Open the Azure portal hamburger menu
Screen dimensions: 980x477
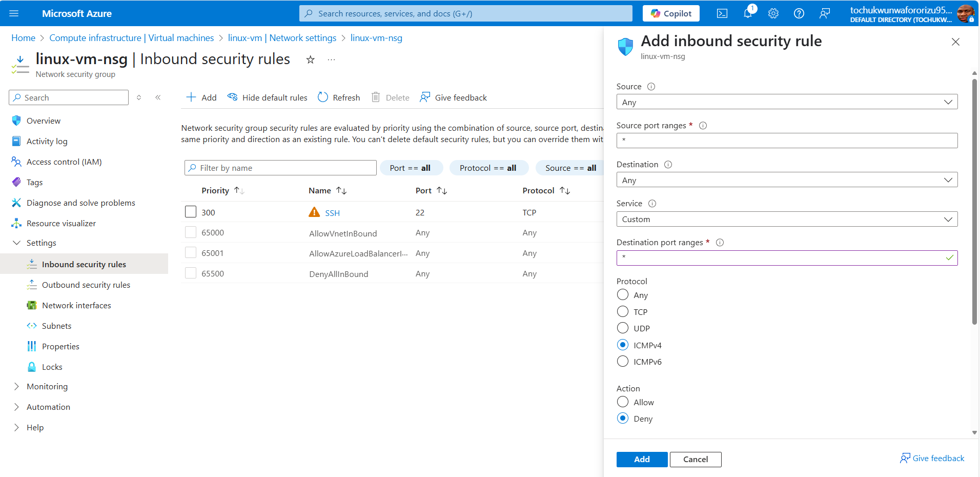click(x=14, y=13)
